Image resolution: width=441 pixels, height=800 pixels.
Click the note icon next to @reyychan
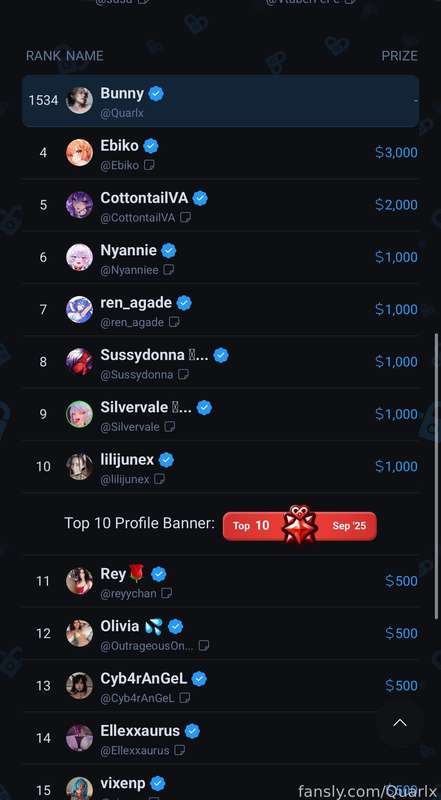(166, 593)
